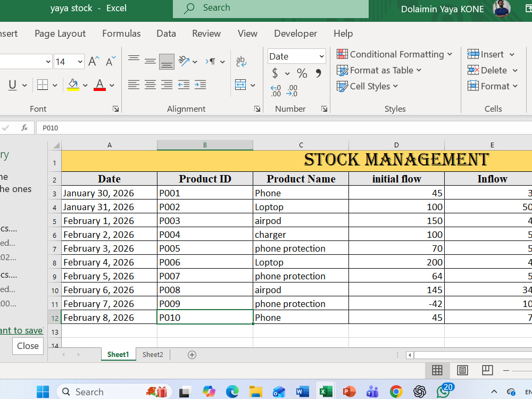
Task: Open Underline options dropdown arrow
Action: click(24, 85)
